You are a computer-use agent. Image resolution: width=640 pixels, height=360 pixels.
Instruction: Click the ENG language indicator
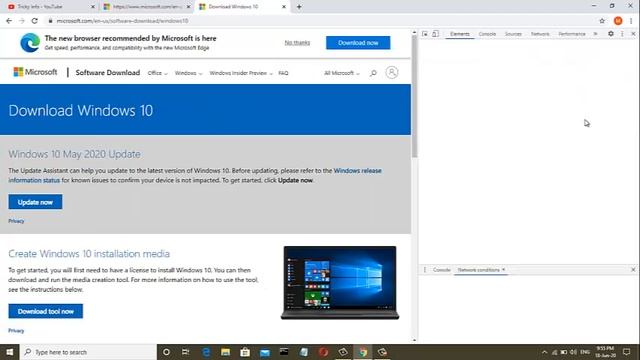point(585,352)
